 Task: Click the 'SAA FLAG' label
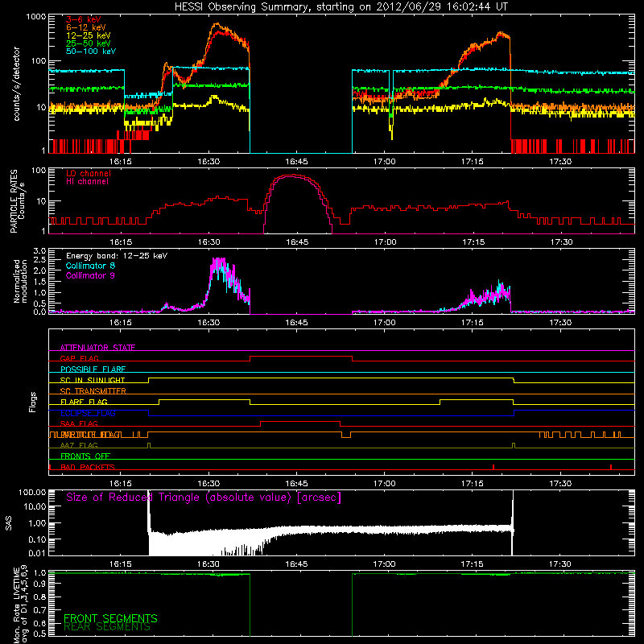[x=79, y=423]
